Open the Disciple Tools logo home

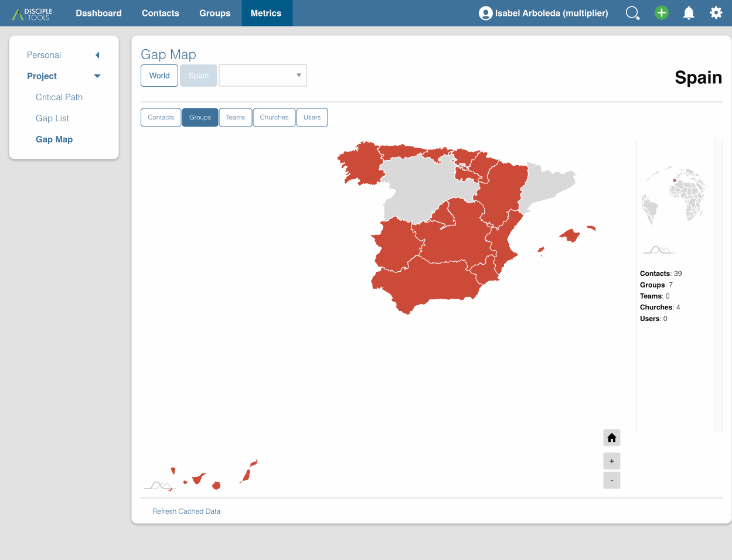tap(32, 13)
